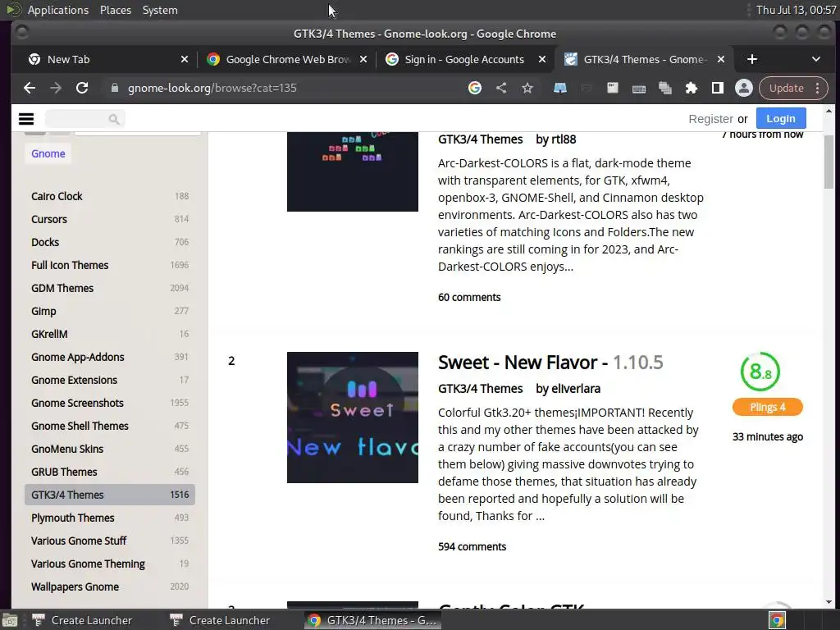Click the page vertical scrollbar thumb
This screenshot has width=840, height=630.
[829, 162]
